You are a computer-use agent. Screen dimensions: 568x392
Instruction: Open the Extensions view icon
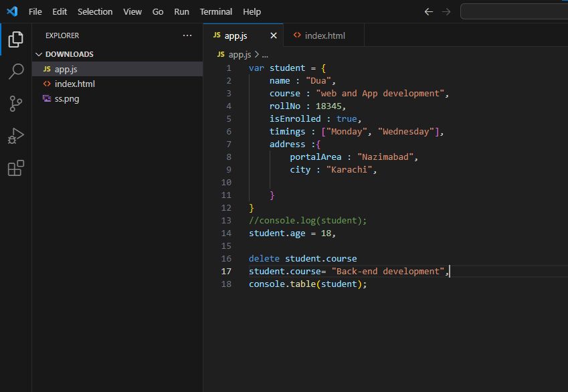point(15,168)
